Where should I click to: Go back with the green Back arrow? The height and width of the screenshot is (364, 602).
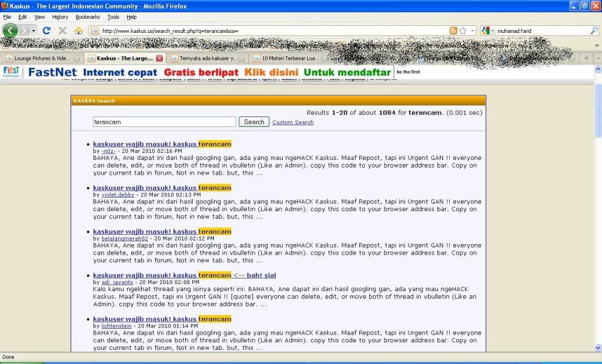click(x=11, y=31)
